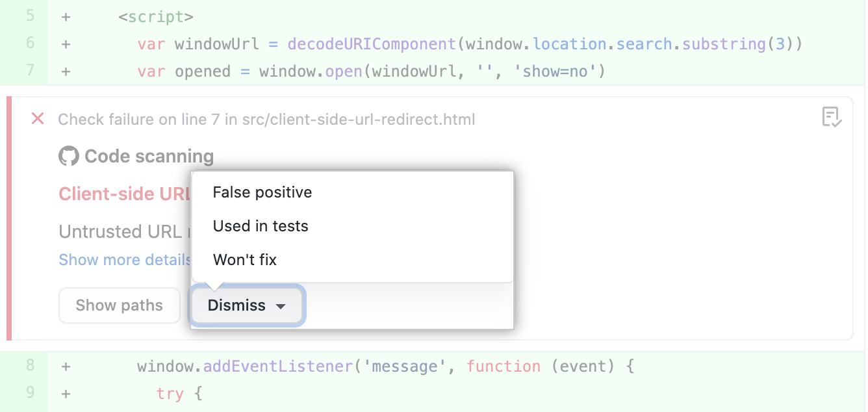Click the plus marker beside line 6
868x412 pixels.
pyautogui.click(x=65, y=44)
